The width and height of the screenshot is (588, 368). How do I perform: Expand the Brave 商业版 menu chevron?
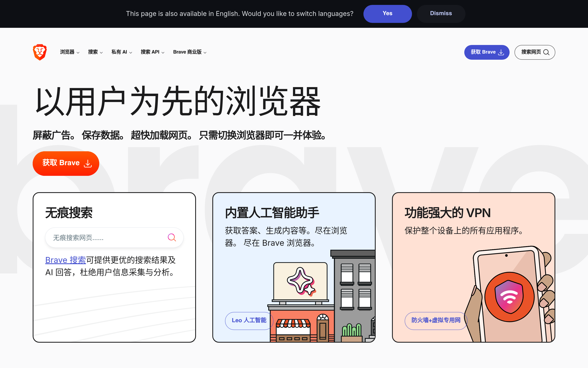[x=205, y=53]
